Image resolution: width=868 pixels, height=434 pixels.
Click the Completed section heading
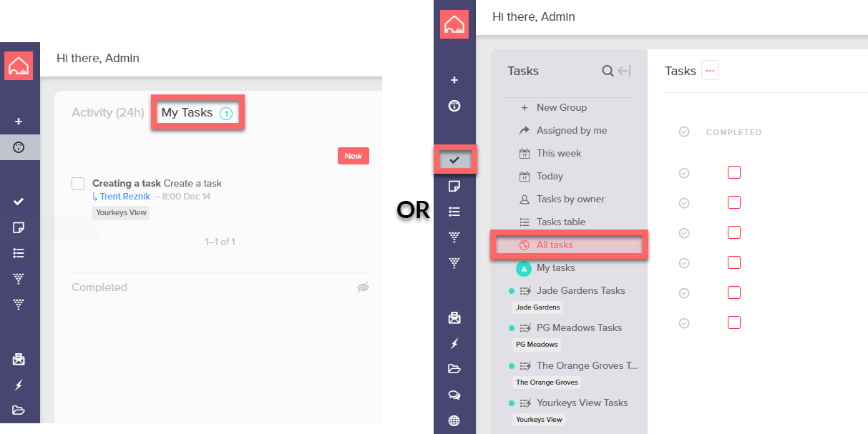click(99, 287)
